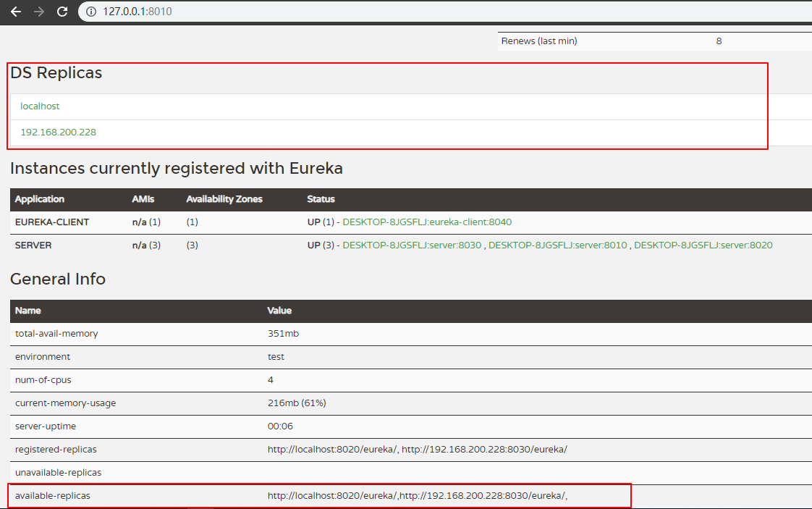812x509 pixels.
Task: Click the Renews (last min) label
Action: pos(539,41)
